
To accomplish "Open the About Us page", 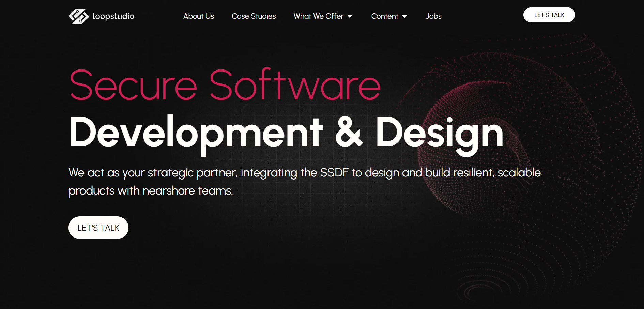I will pyautogui.click(x=199, y=16).
